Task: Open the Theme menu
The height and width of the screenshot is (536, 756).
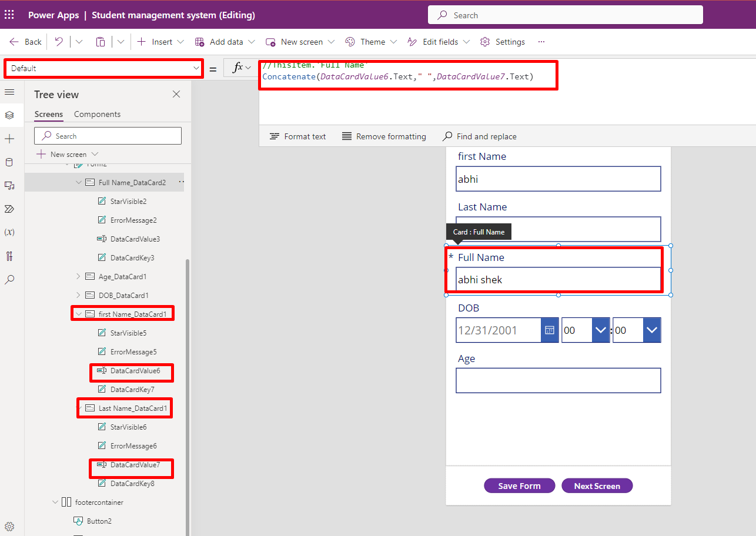Action: (371, 42)
